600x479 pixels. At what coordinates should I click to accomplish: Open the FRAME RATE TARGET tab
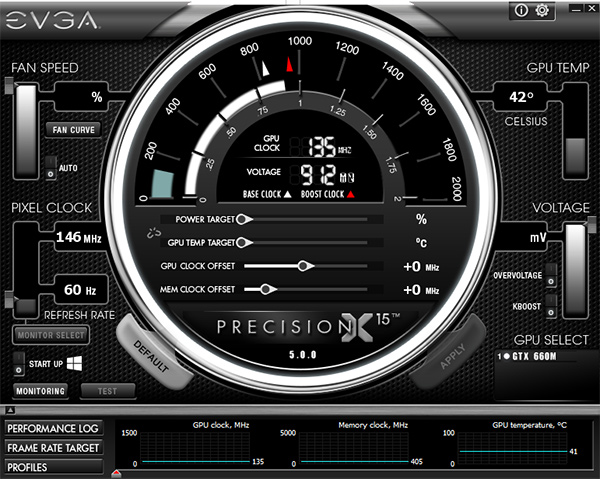point(53,448)
